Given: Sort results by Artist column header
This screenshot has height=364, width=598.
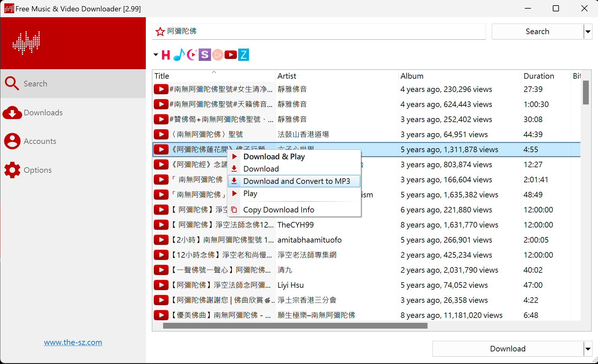Looking at the screenshot, I should click(337, 76).
